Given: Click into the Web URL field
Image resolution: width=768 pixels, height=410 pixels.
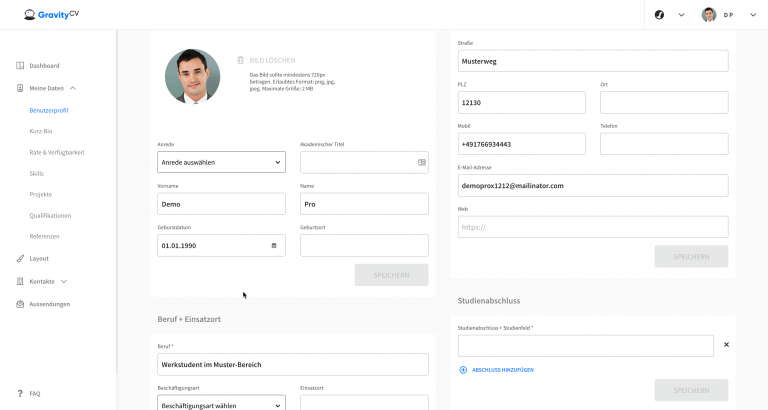Looking at the screenshot, I should (x=592, y=227).
